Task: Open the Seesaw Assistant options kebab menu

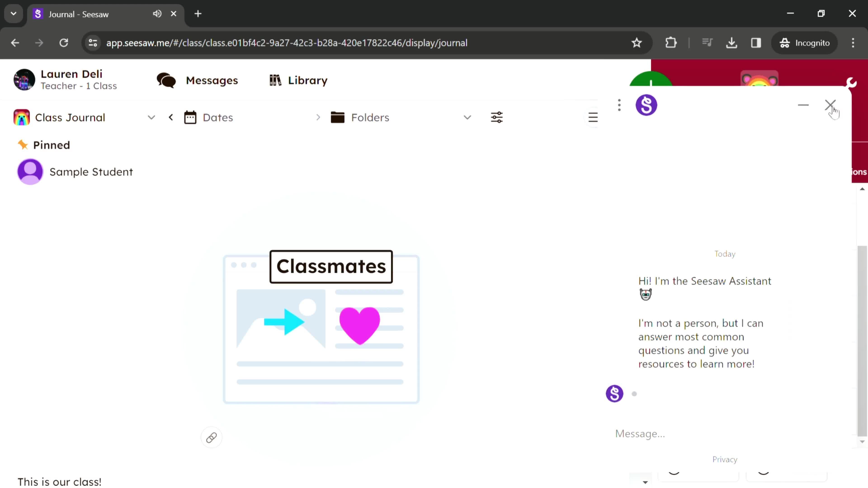Action: 619,105
